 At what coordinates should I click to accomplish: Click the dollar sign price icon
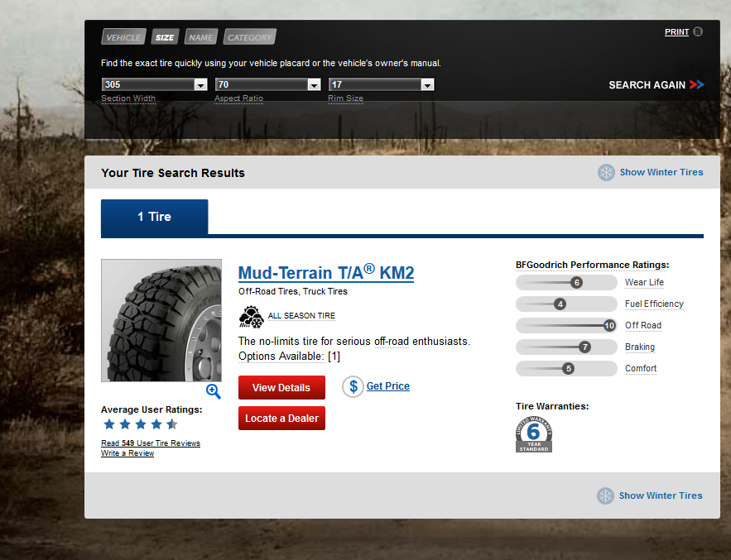[353, 386]
